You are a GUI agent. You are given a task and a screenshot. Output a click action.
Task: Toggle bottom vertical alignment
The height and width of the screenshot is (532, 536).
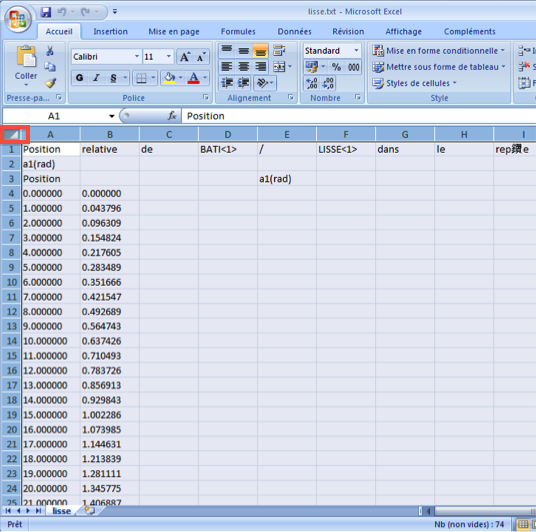[x=260, y=51]
